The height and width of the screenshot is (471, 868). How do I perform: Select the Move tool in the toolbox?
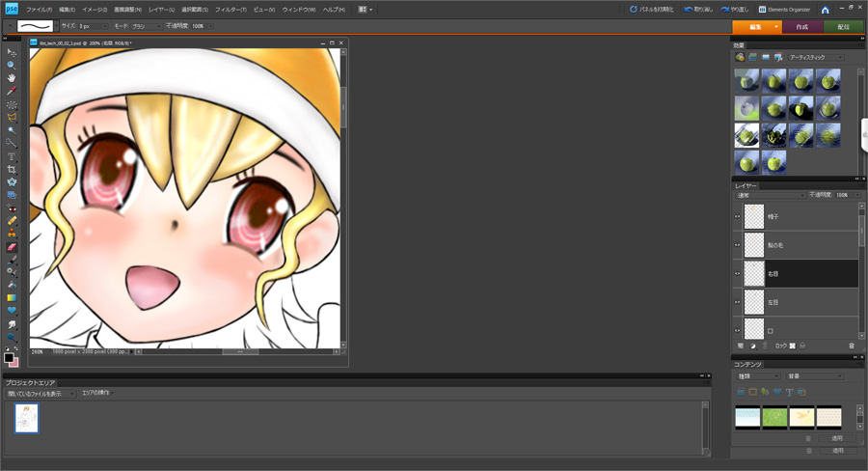point(12,52)
